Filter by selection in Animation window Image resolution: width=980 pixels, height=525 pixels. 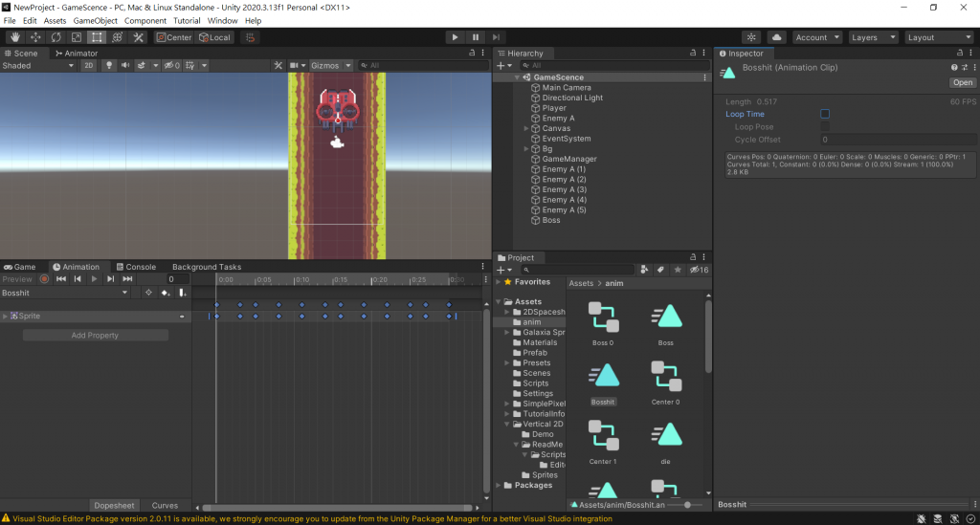[x=148, y=293]
